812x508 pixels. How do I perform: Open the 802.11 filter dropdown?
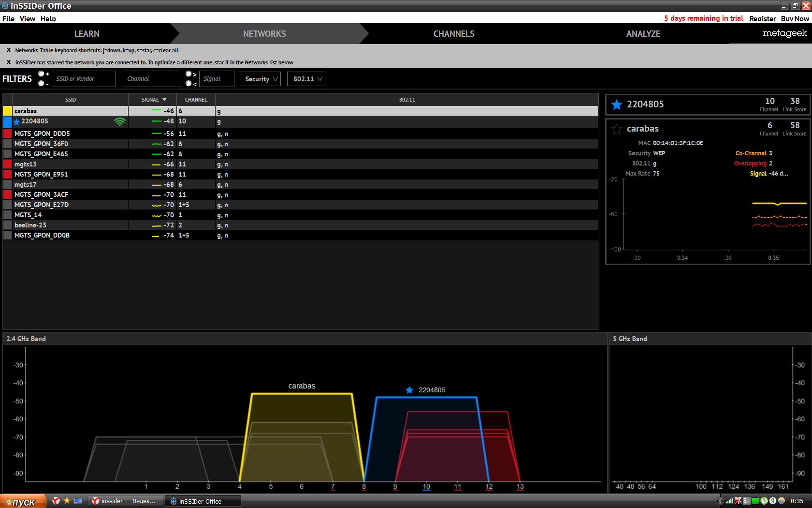pyautogui.click(x=306, y=79)
